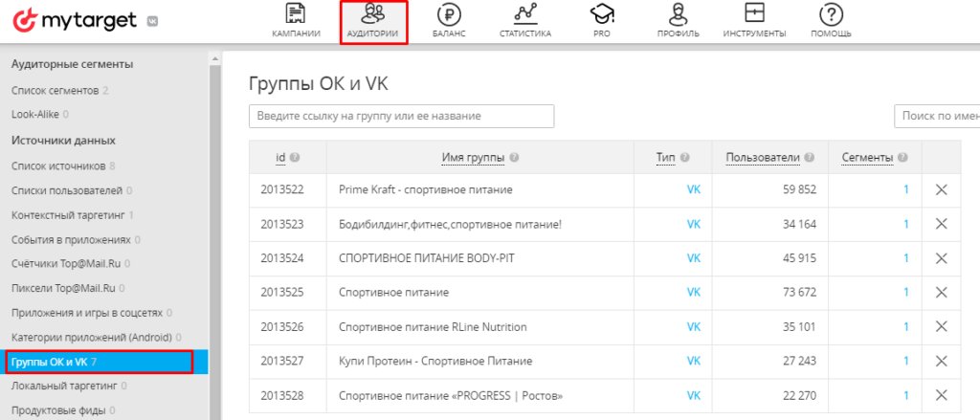Screen dimensions: 980x420
Task: Select Список сегментов in the sidebar
Action: 55,90
